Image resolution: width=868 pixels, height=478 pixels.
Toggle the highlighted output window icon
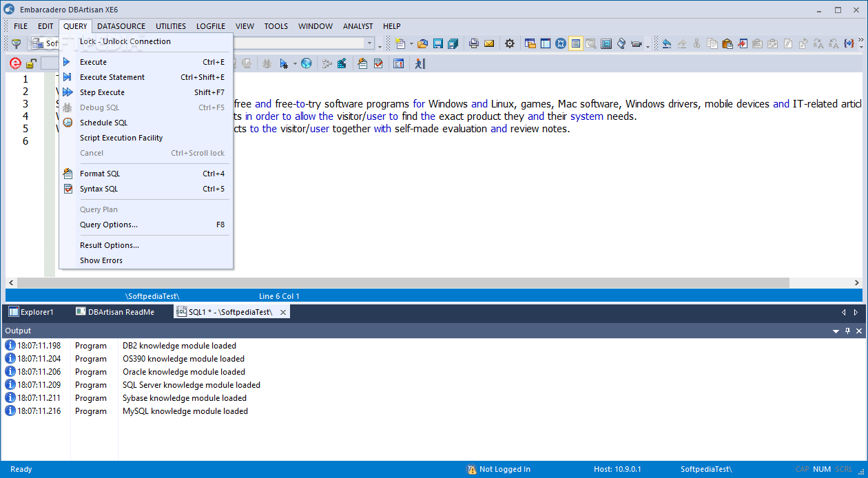tap(576, 43)
